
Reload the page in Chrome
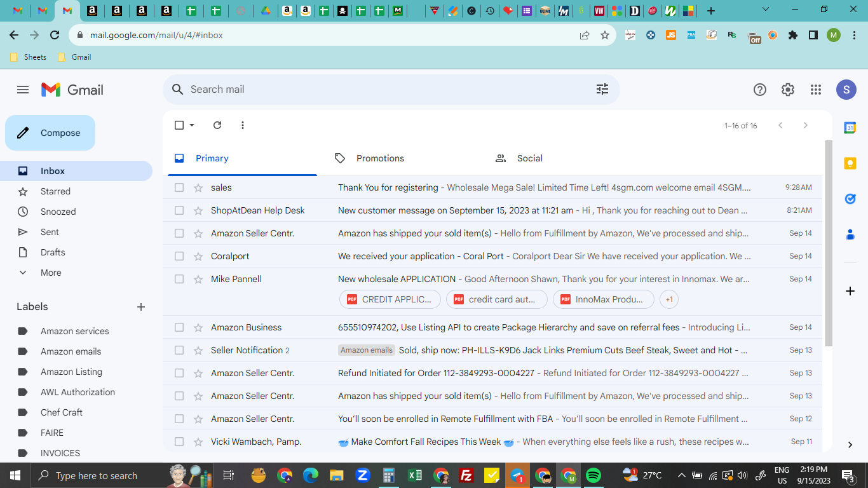(55, 35)
